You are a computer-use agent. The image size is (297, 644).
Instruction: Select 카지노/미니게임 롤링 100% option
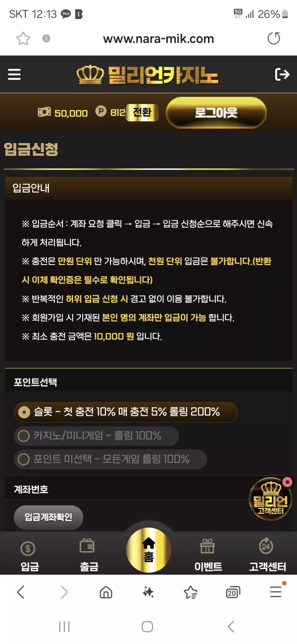click(x=96, y=436)
